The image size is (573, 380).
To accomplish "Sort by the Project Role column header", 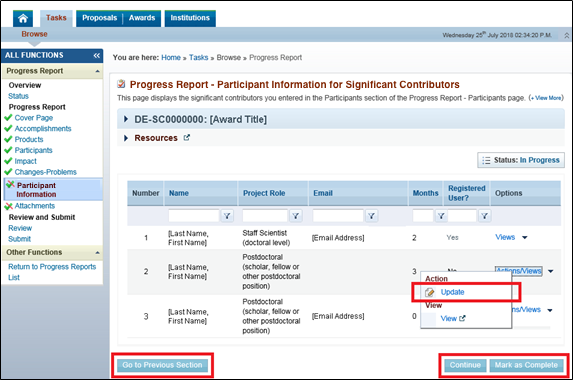I will coord(264,193).
